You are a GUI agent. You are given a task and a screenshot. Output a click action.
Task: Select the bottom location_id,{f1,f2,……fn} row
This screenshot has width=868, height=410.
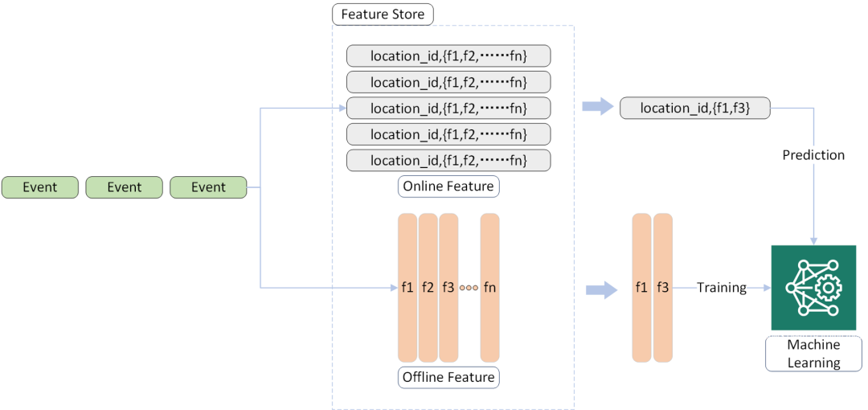coord(448,160)
